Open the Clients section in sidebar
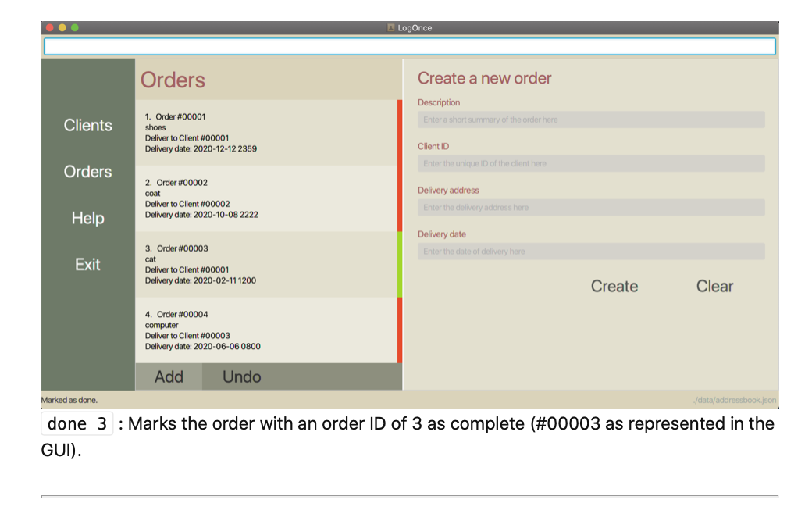The height and width of the screenshot is (528, 812). pos(87,126)
